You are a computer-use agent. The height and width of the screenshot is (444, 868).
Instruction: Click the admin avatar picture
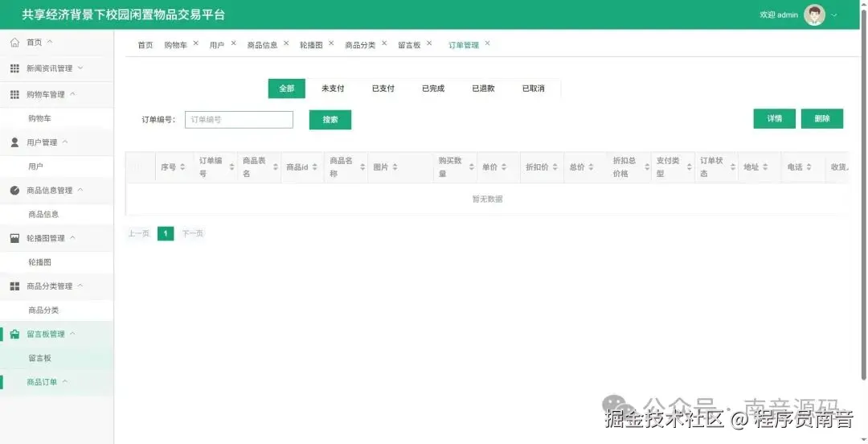[814, 15]
